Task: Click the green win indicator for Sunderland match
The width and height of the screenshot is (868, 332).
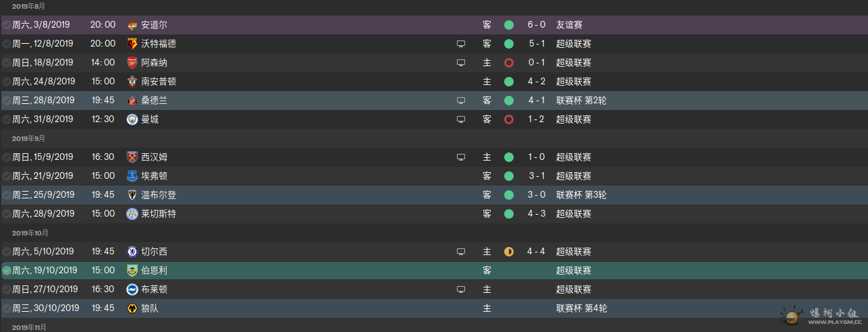Action: (x=509, y=101)
